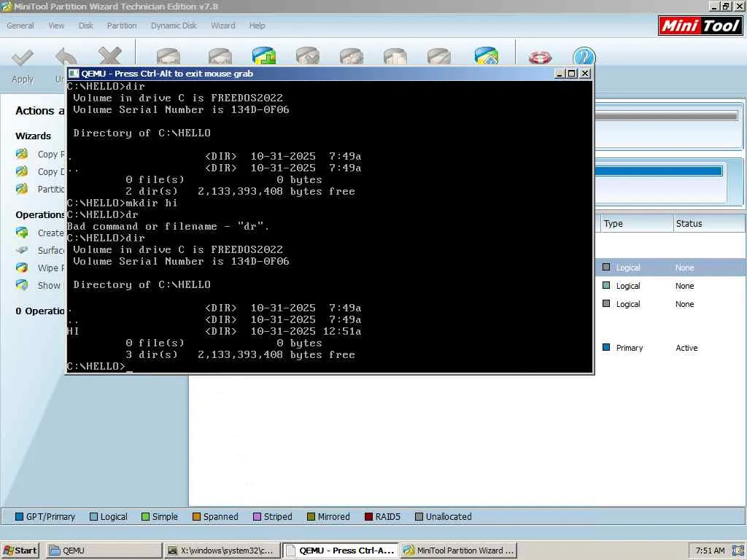Open the Partition menu
The height and width of the screenshot is (560, 747).
tap(122, 26)
